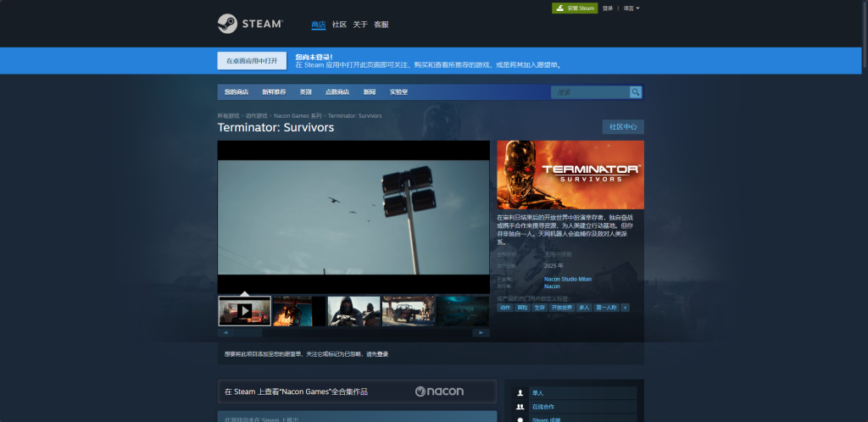This screenshot has height=422, width=868.
Task: Click the single-player feature icon
Action: coord(520,393)
